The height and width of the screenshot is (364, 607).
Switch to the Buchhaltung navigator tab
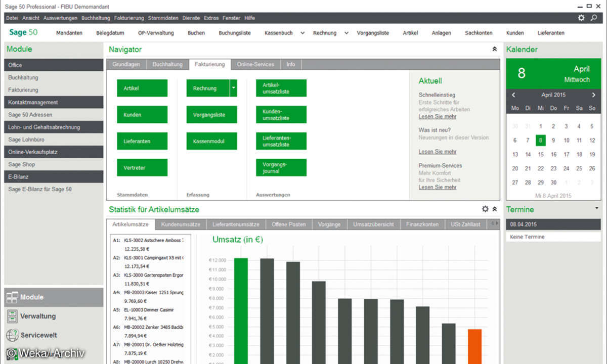click(167, 64)
